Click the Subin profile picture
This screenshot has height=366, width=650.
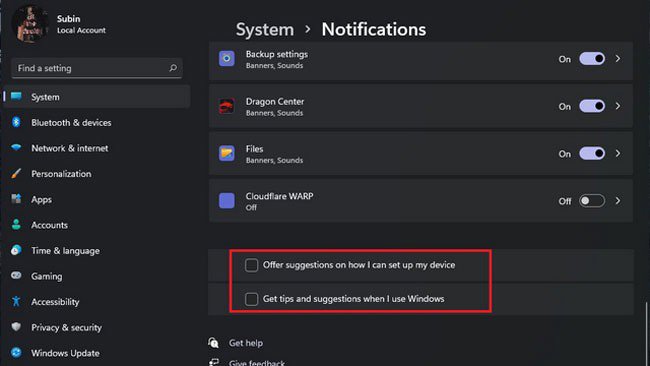(29, 24)
